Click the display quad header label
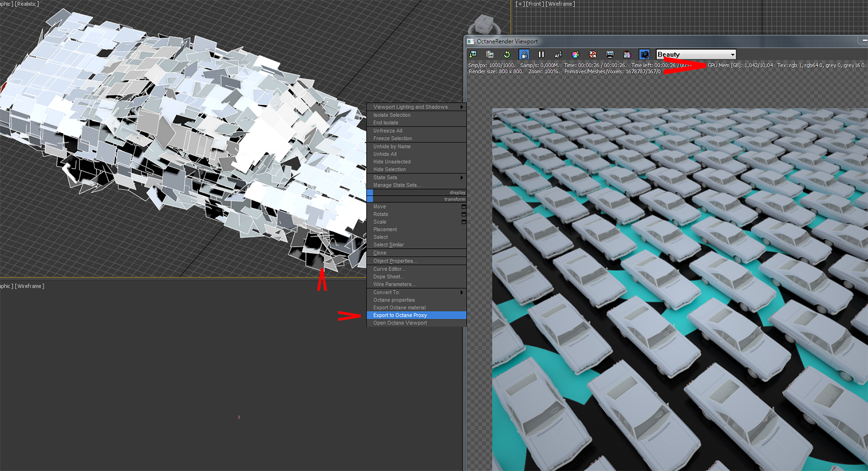Image resolution: width=868 pixels, height=471 pixels. (x=457, y=192)
